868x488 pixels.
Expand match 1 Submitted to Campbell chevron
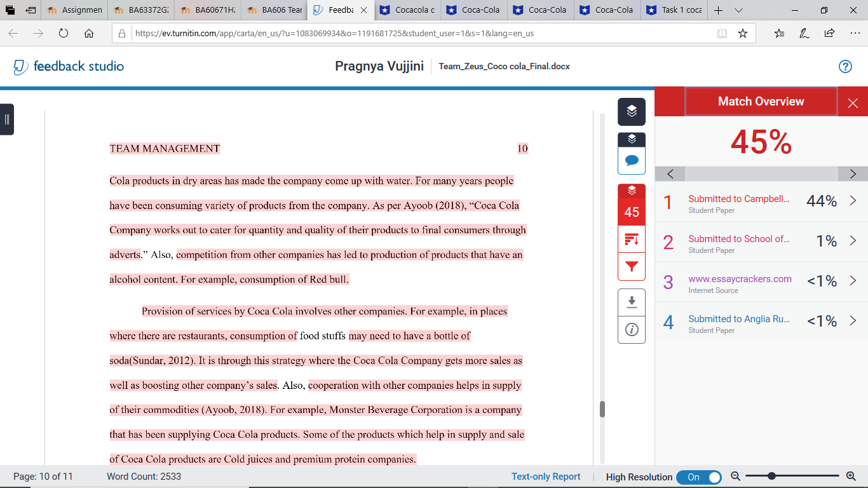coord(853,201)
